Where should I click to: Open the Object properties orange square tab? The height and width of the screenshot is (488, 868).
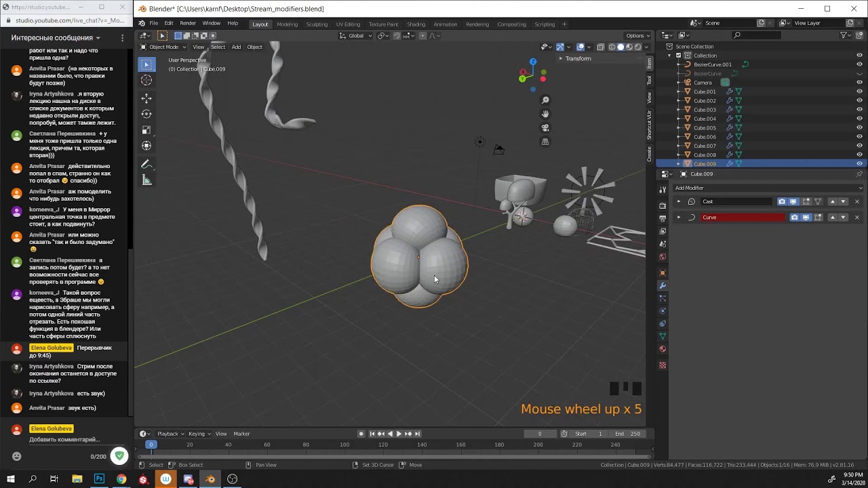click(663, 272)
